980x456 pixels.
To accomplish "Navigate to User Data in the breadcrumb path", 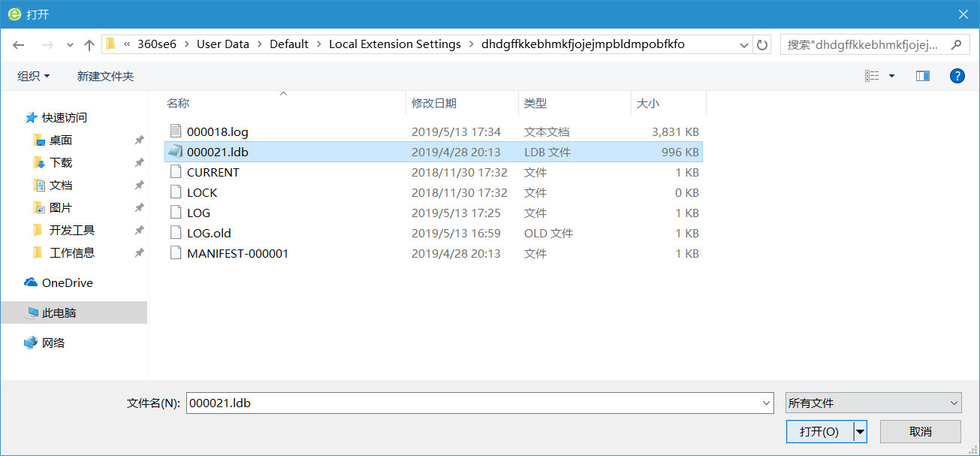I will pos(223,44).
